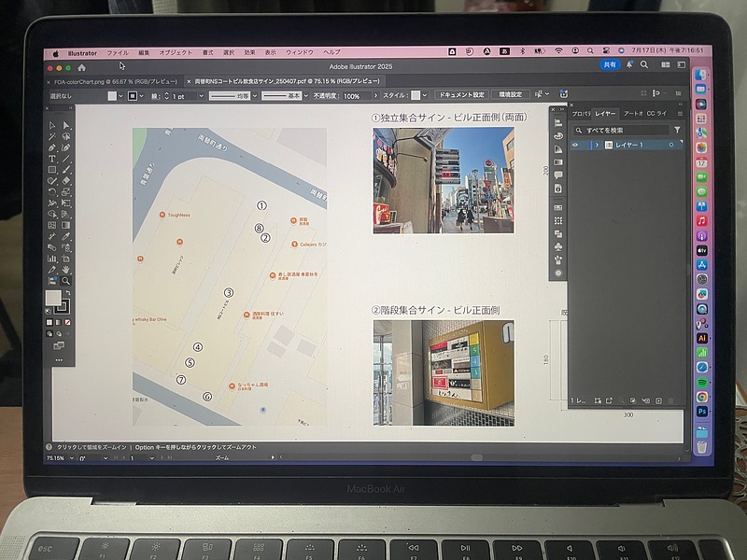Swap fill and stroke colors arrow
This screenshot has height=560, width=747.
tap(67, 294)
